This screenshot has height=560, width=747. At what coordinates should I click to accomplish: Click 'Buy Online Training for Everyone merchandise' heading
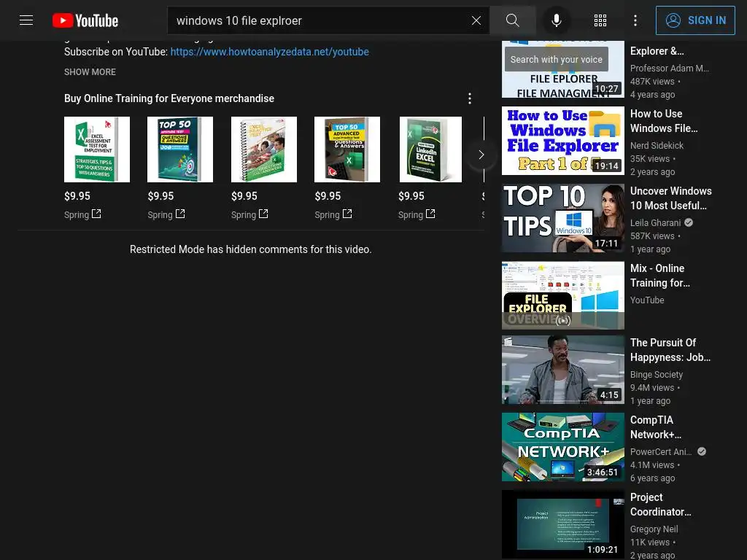point(169,98)
